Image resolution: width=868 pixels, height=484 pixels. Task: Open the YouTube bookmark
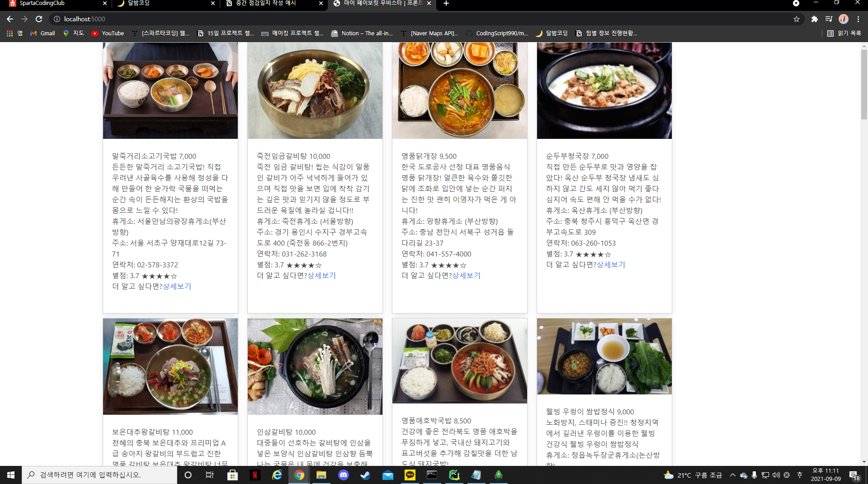click(x=108, y=33)
